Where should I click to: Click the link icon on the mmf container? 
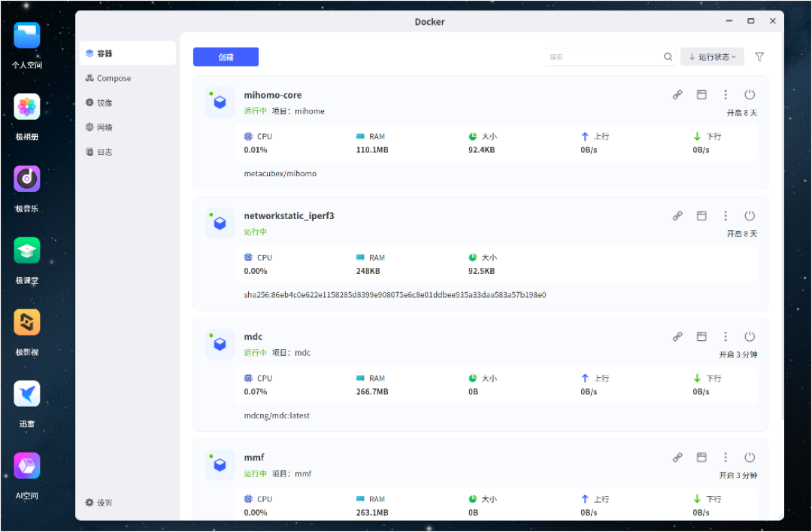pyautogui.click(x=677, y=458)
